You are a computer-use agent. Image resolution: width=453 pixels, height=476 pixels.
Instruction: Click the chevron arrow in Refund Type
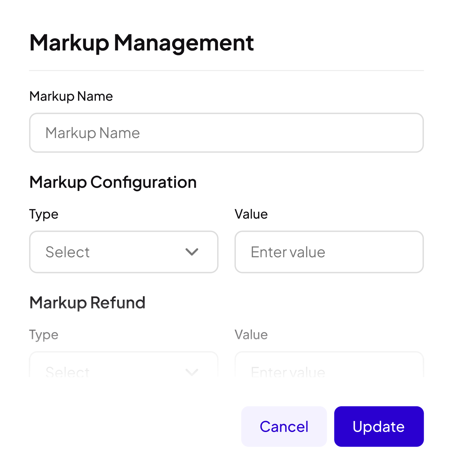tap(192, 372)
